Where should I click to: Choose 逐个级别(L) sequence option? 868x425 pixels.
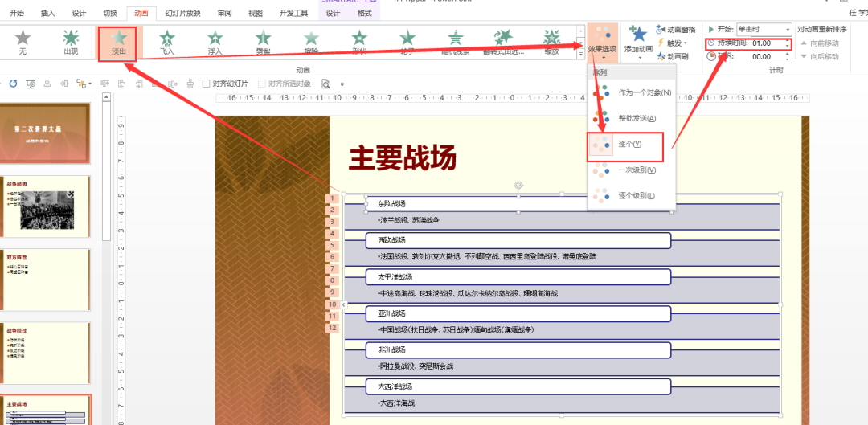pos(632,195)
